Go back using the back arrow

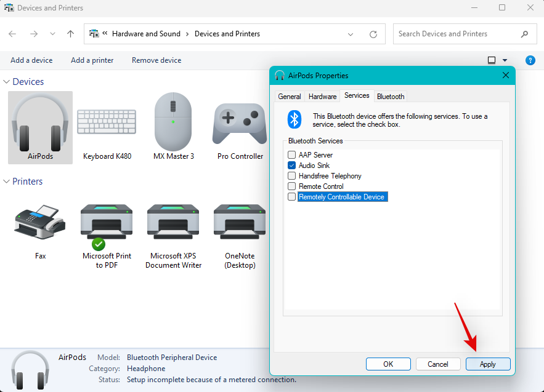tap(12, 34)
